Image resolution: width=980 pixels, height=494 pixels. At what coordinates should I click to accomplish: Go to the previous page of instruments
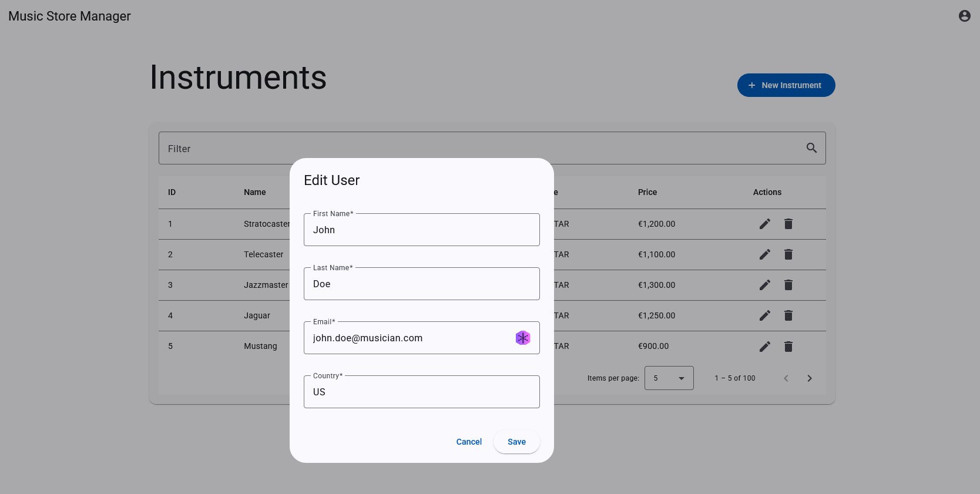[x=786, y=378]
